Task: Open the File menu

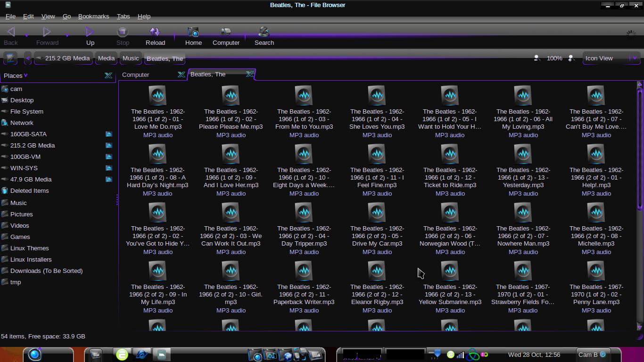Action: coord(10,16)
